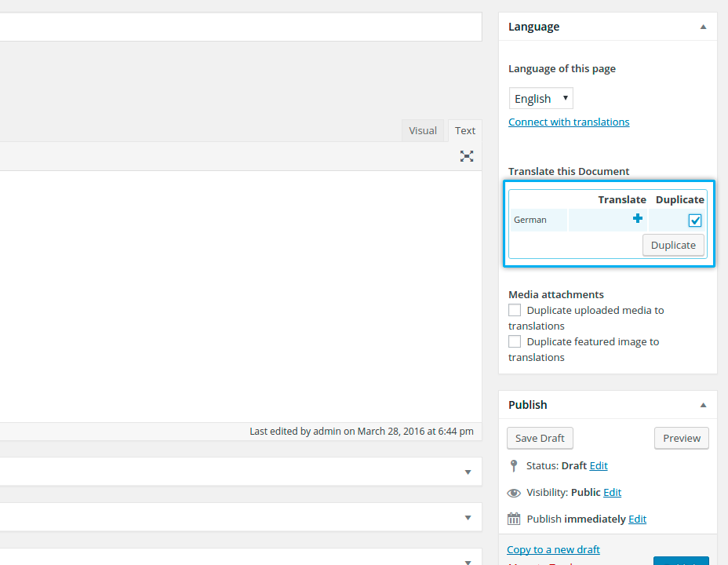
Task: Switch to the Visual editor tab
Action: tap(423, 131)
